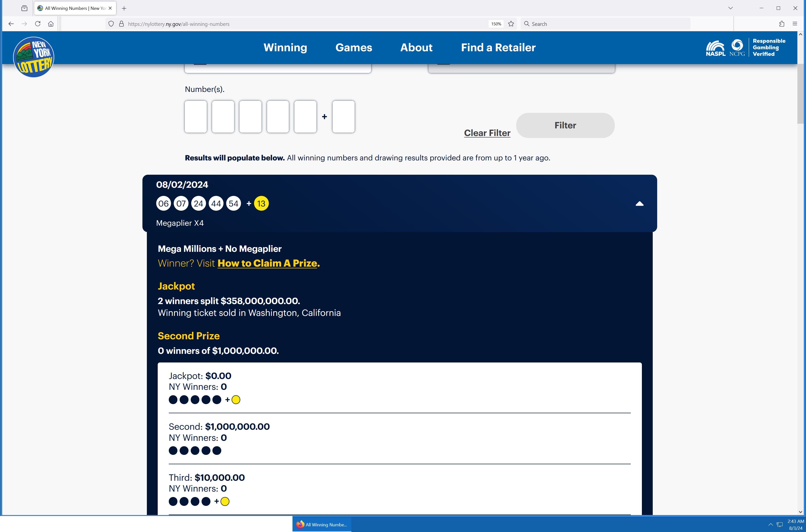The height and width of the screenshot is (532, 806).
Task: Click the NCPG logo
Action: point(737,48)
